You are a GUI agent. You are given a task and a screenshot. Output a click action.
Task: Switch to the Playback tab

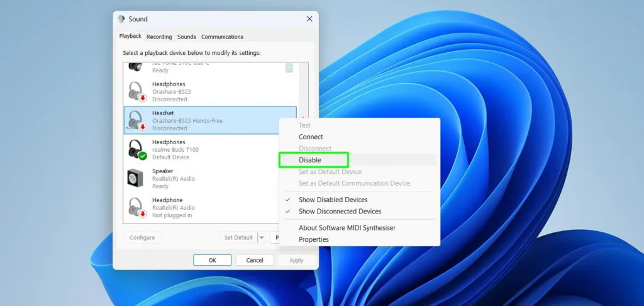point(130,36)
